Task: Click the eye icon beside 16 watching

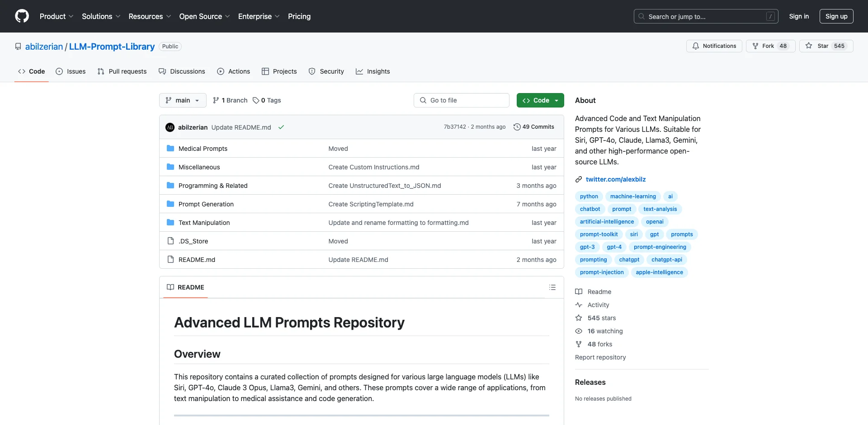Action: click(x=579, y=331)
